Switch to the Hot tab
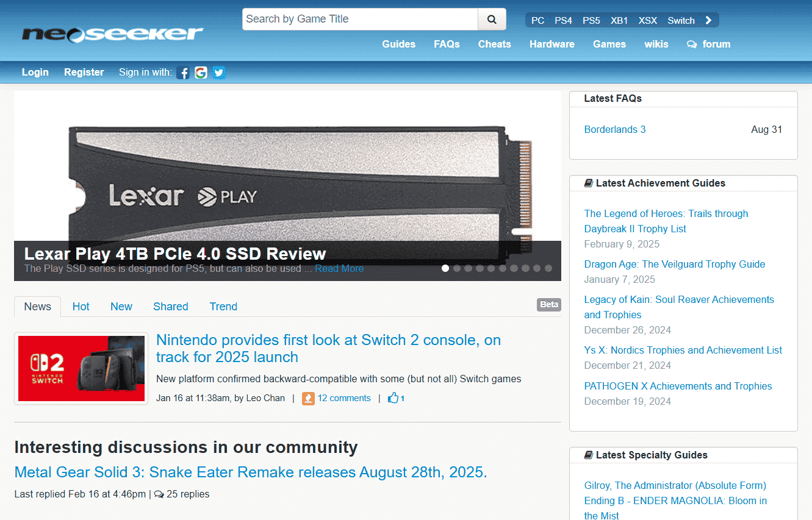This screenshot has width=812, height=520. pyautogui.click(x=81, y=307)
